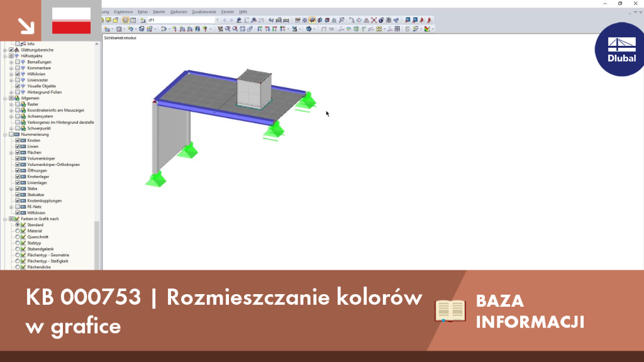Select view in Z direction icon
The width and height of the screenshot is (644, 362).
coord(274,29)
